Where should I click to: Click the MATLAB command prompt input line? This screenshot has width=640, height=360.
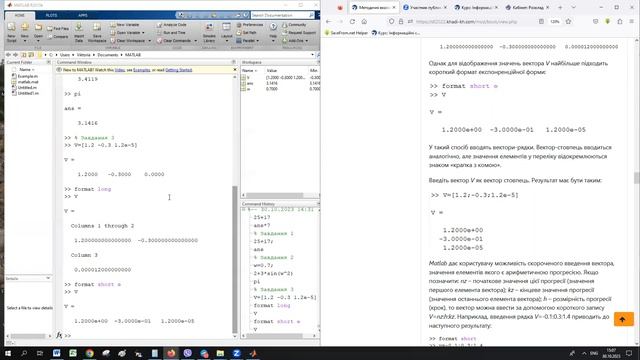click(x=151, y=336)
